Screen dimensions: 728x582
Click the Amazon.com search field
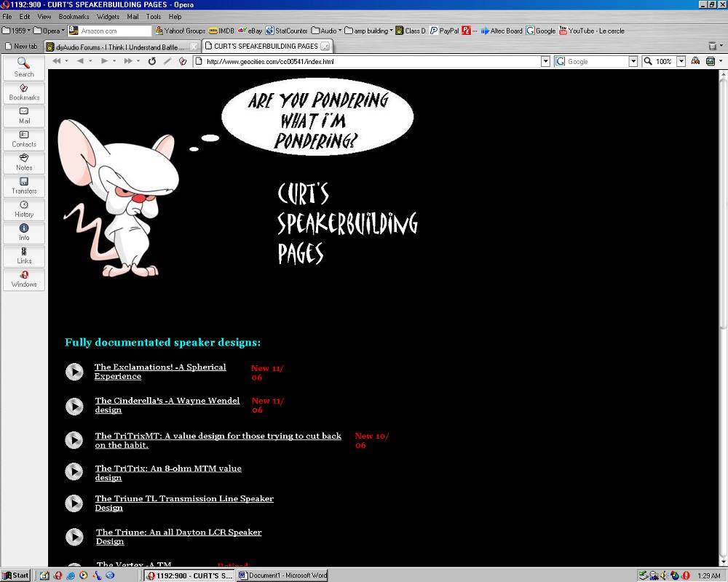pos(111,31)
